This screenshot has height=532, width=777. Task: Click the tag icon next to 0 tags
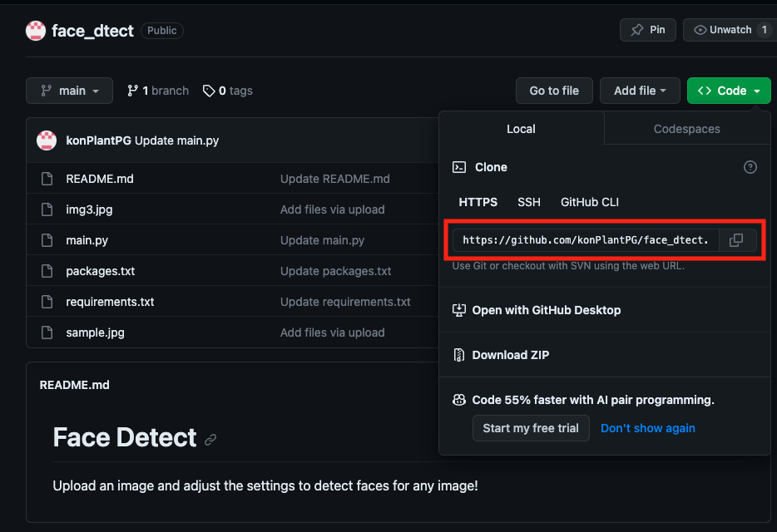pyautogui.click(x=209, y=91)
